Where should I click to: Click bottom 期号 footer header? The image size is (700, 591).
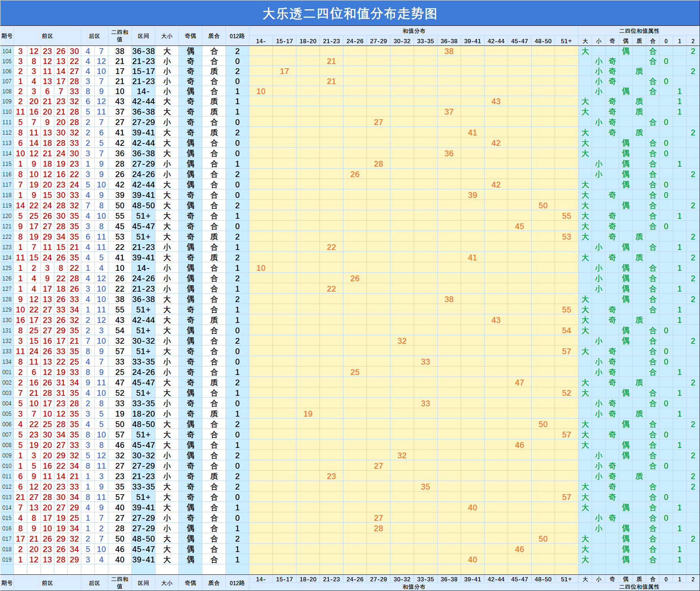[x=7, y=583]
